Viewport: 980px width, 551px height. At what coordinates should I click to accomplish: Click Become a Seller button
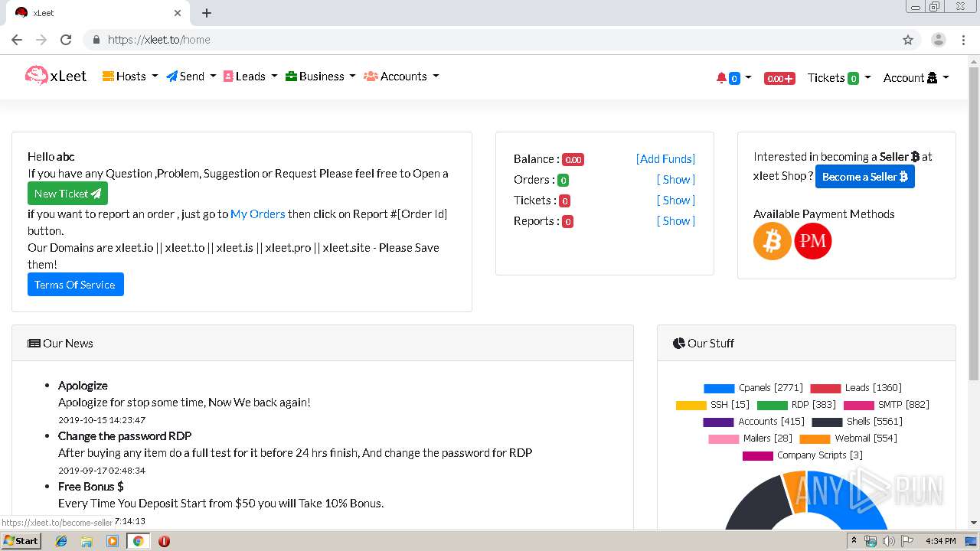coord(864,177)
